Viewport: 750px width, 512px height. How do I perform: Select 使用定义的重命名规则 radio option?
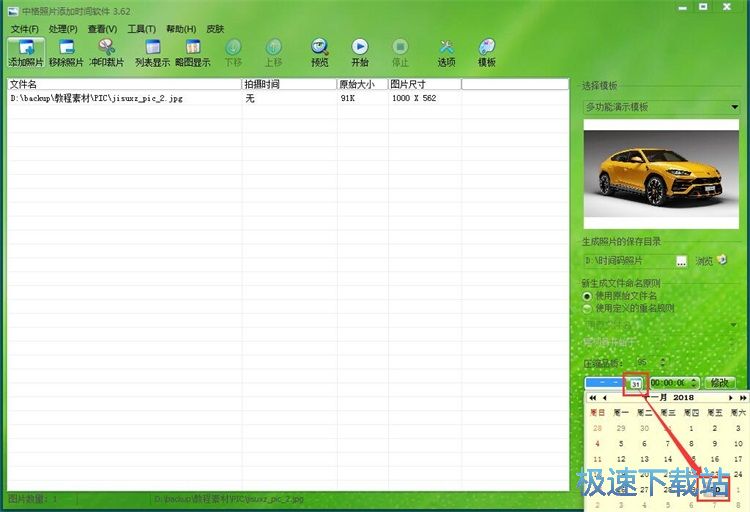click(x=588, y=308)
